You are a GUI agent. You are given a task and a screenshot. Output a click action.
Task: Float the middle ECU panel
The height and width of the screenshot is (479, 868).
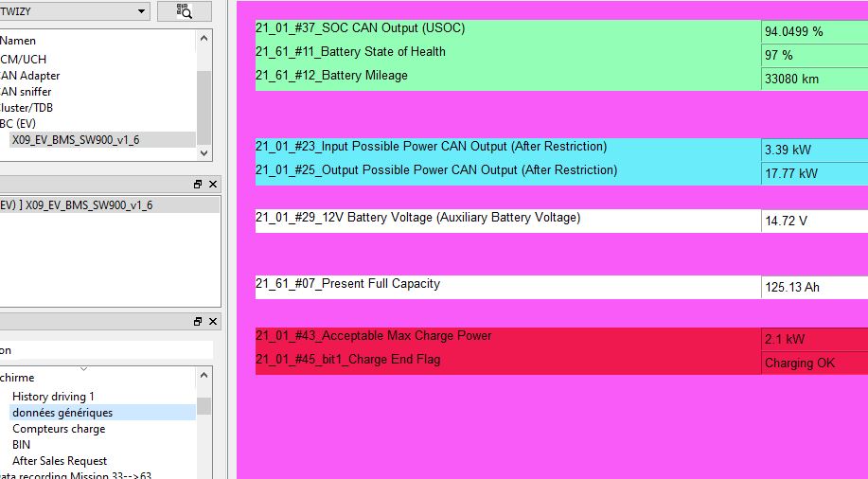click(199, 184)
